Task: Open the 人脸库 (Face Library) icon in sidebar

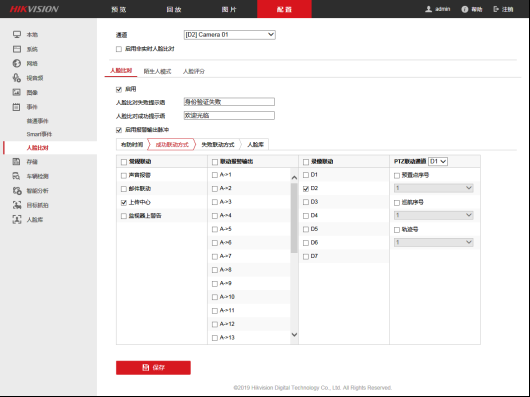Action: (x=17, y=220)
